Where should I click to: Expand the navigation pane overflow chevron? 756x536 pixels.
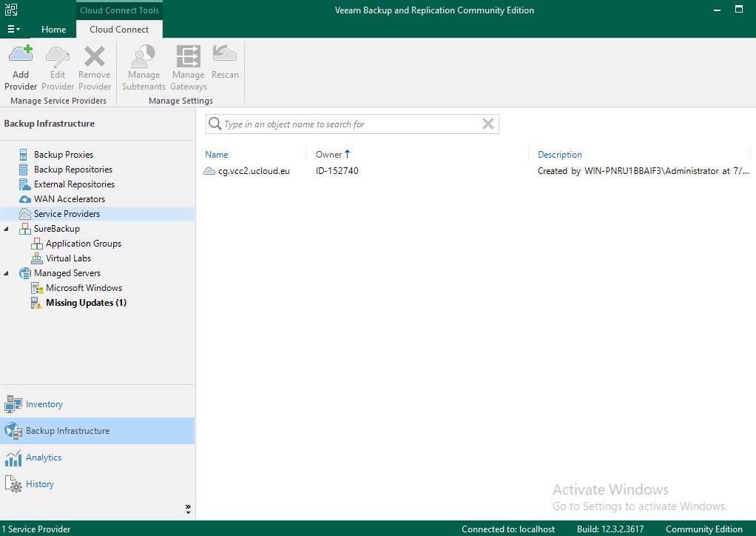click(x=188, y=509)
